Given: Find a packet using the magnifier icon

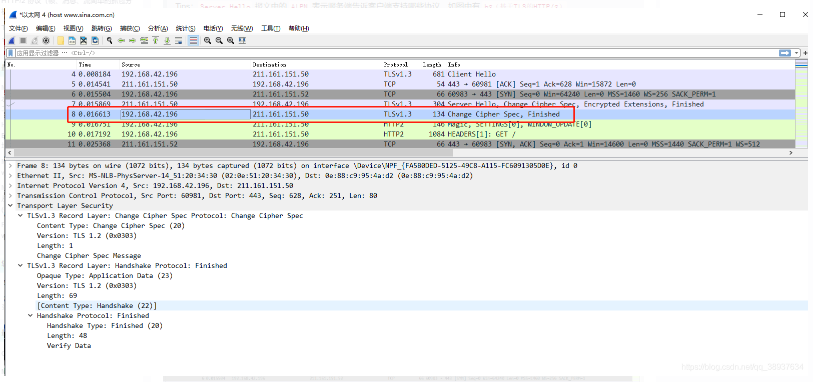Looking at the screenshot, I should click(x=109, y=40).
